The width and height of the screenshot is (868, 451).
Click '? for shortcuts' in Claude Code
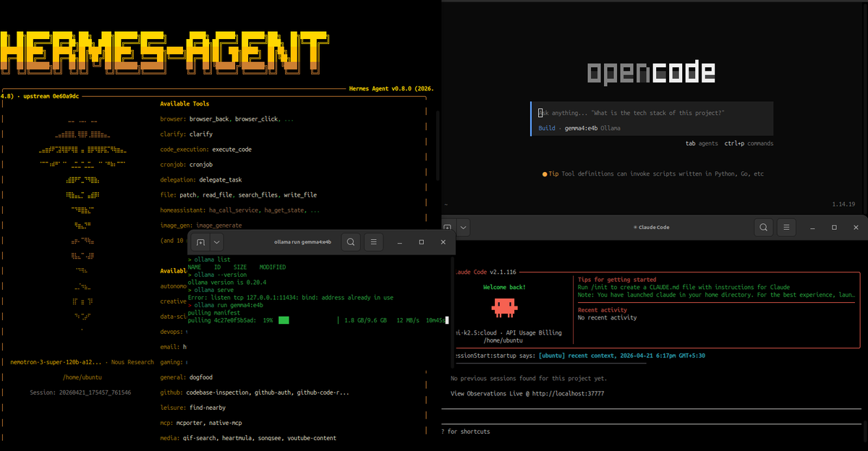pos(466,431)
